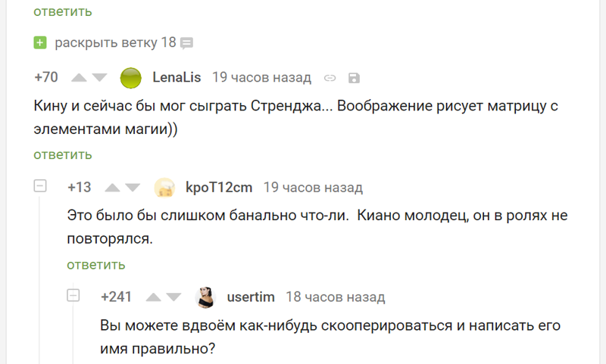The height and width of the screenshot is (364, 606).
Task: Open LenaLis's avatar
Action: pos(132,77)
